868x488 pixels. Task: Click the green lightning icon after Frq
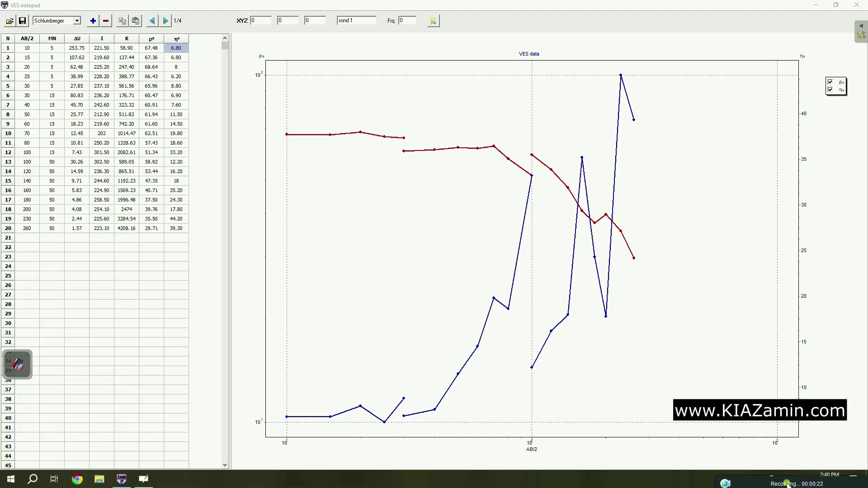(x=433, y=21)
